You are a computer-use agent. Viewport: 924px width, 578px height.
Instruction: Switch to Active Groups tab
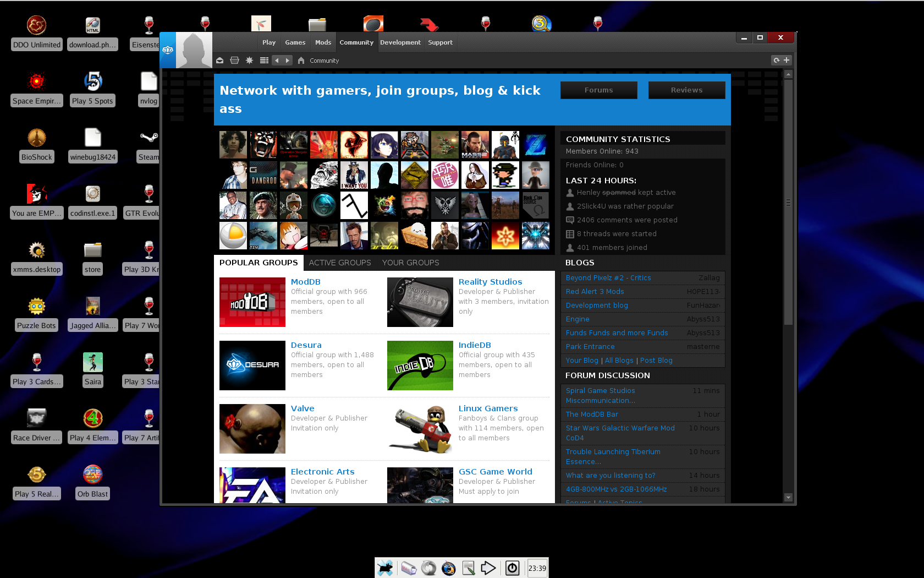340,263
